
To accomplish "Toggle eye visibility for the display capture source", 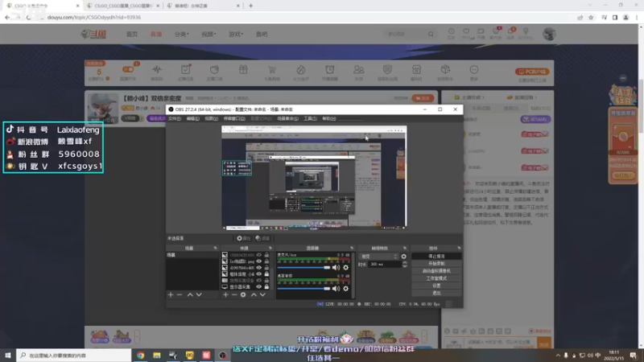I will tap(258, 286).
